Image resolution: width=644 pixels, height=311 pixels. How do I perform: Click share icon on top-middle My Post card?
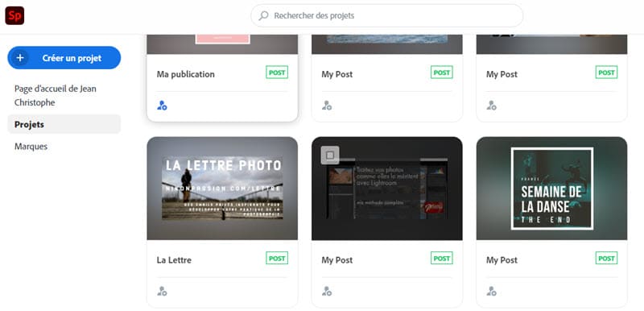[x=327, y=106]
